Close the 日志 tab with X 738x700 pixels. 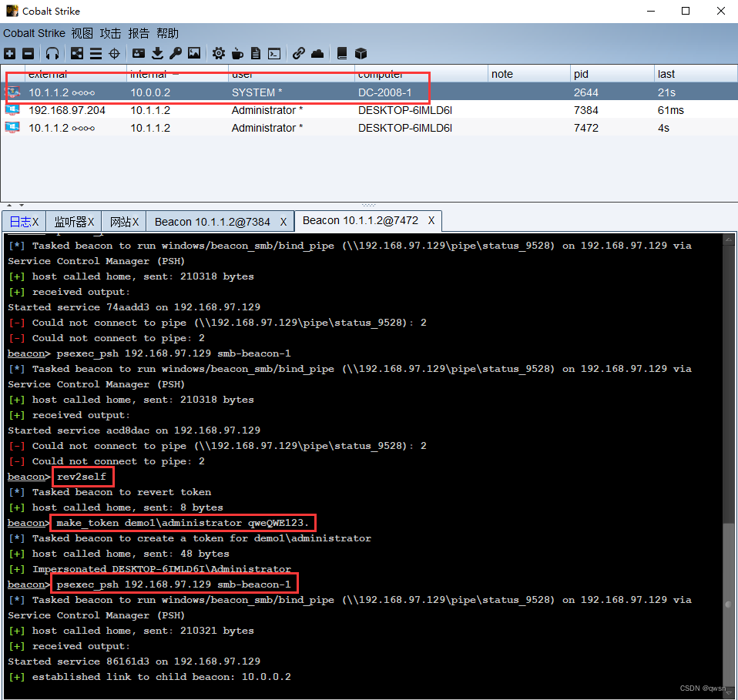coord(35,222)
